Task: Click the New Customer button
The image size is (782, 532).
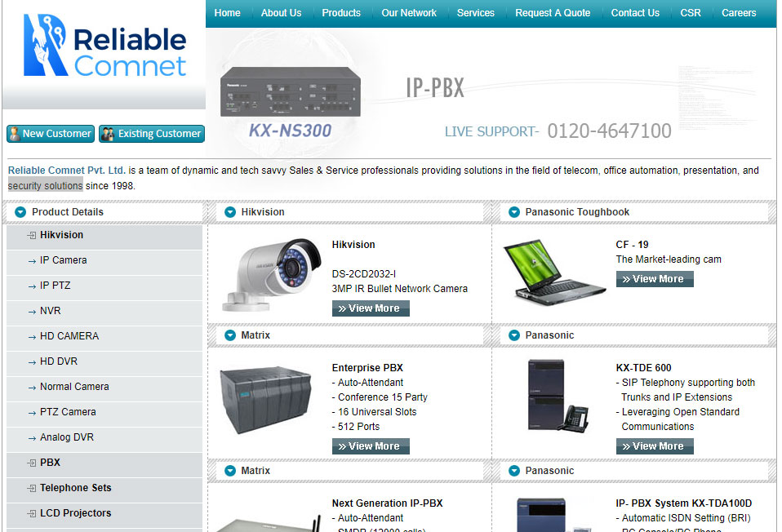Action: (51, 134)
